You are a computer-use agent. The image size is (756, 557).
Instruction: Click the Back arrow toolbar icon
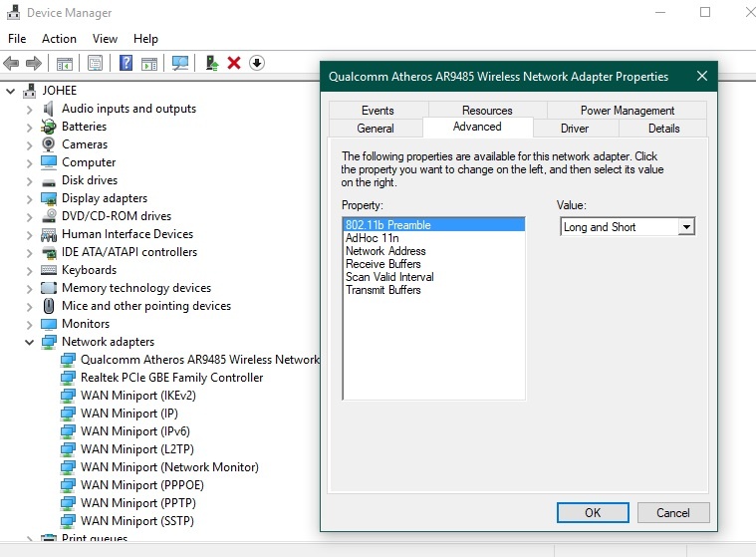point(12,63)
